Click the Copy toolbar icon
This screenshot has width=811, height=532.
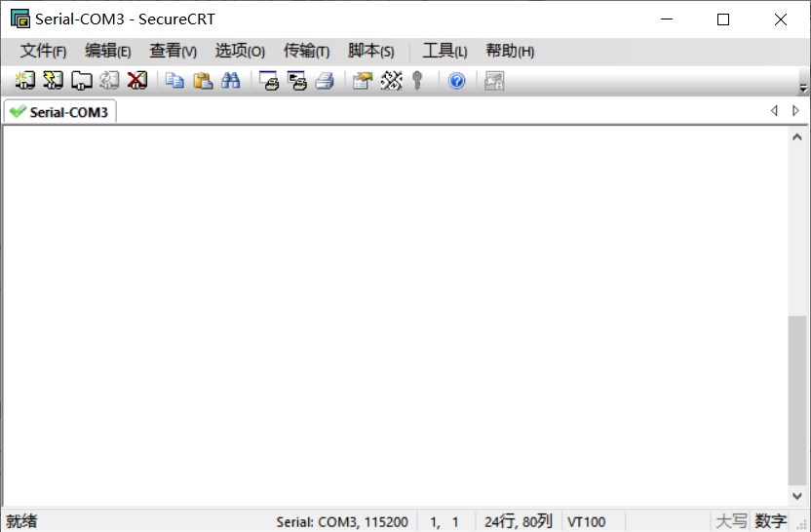click(174, 81)
